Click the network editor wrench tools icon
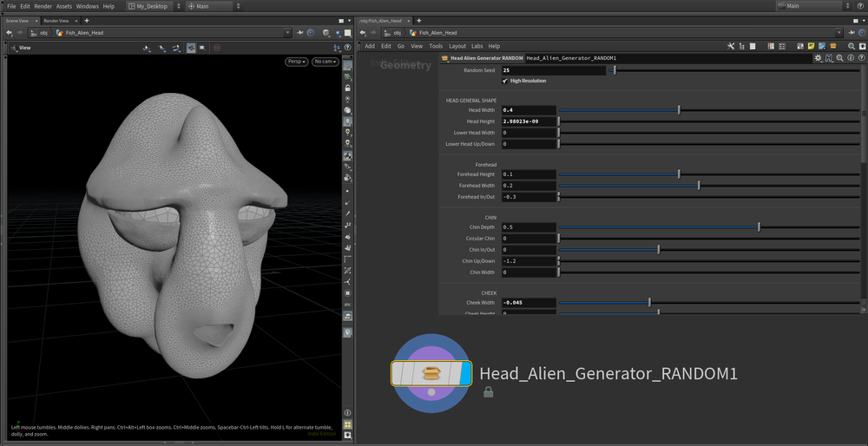The width and height of the screenshot is (868, 446). pos(731,46)
